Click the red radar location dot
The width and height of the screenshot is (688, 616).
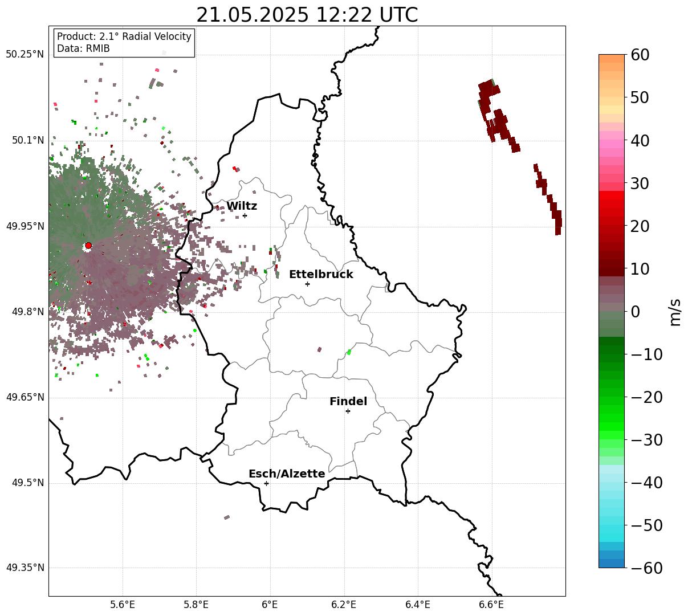tap(88, 246)
